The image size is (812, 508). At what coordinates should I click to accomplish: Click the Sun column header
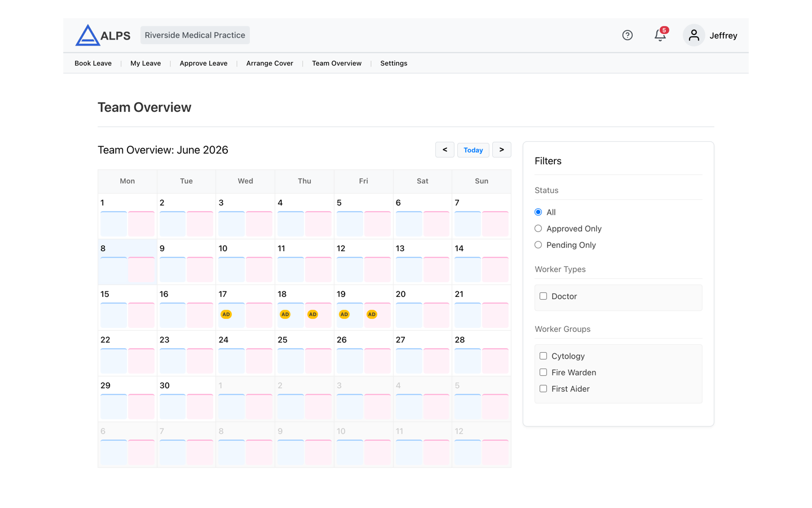pyautogui.click(x=482, y=181)
